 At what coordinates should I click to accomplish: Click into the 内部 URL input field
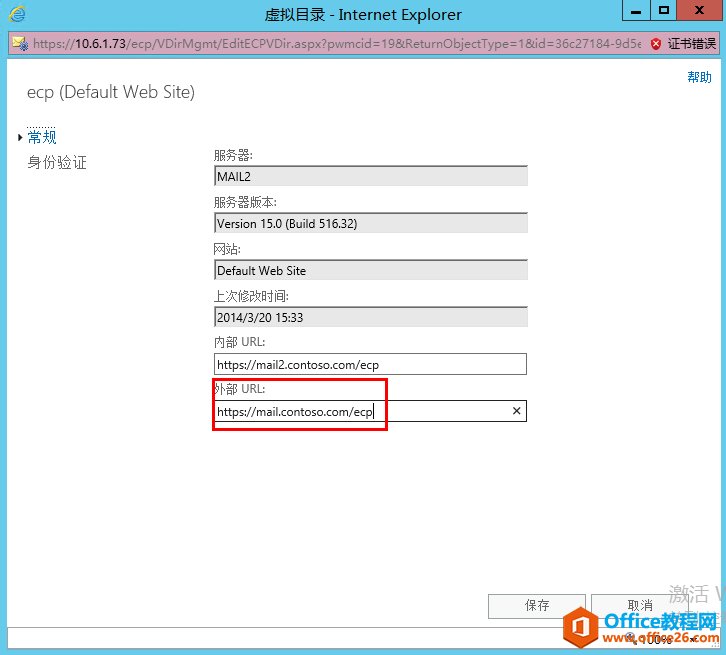click(x=370, y=364)
